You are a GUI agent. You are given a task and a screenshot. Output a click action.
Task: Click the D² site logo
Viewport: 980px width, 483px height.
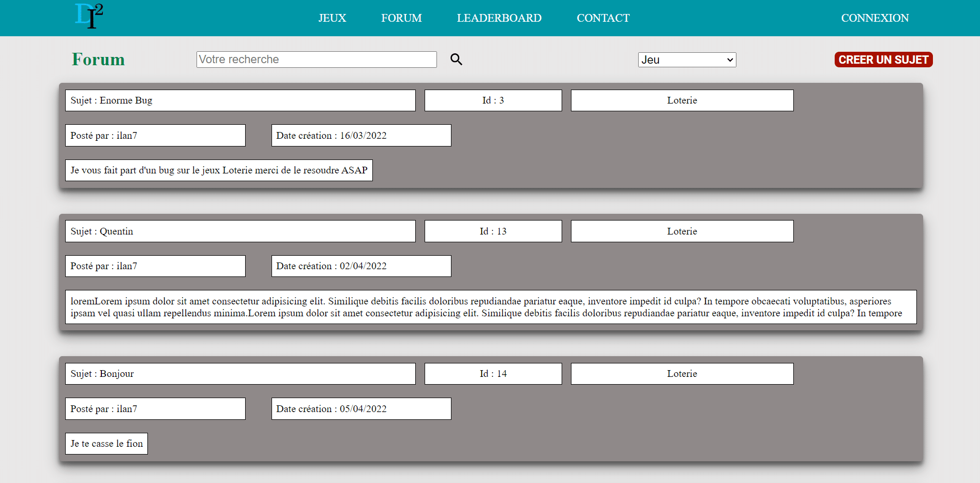pos(88,16)
